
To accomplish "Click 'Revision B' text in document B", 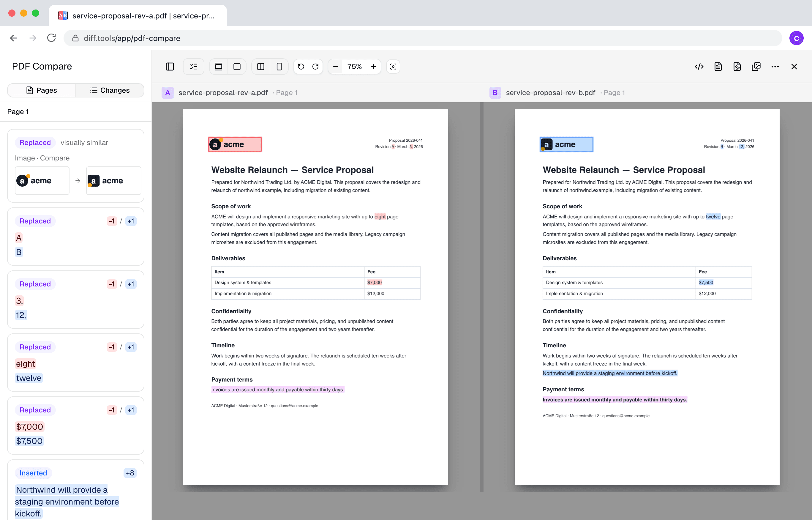I will click(713, 146).
